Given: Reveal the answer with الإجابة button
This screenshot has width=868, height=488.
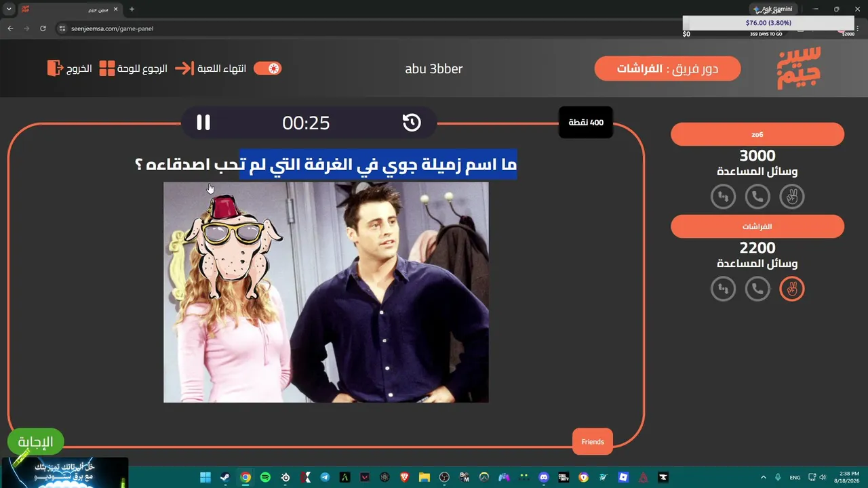Looking at the screenshot, I should click(35, 442).
